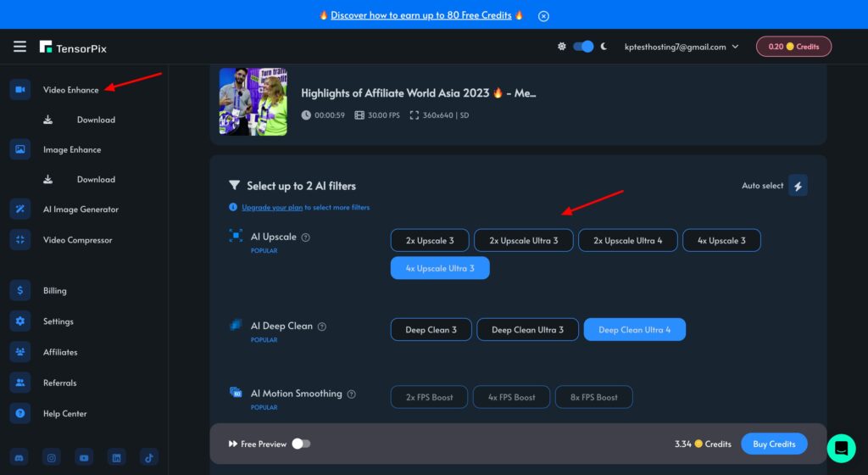The height and width of the screenshot is (475, 868).
Task: Select the Deep Clean Ultra 3 option
Action: tap(527, 330)
